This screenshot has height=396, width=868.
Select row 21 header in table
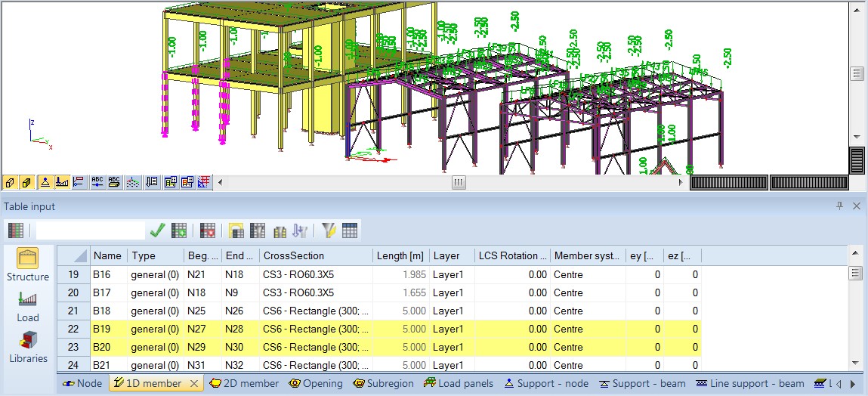[73, 311]
